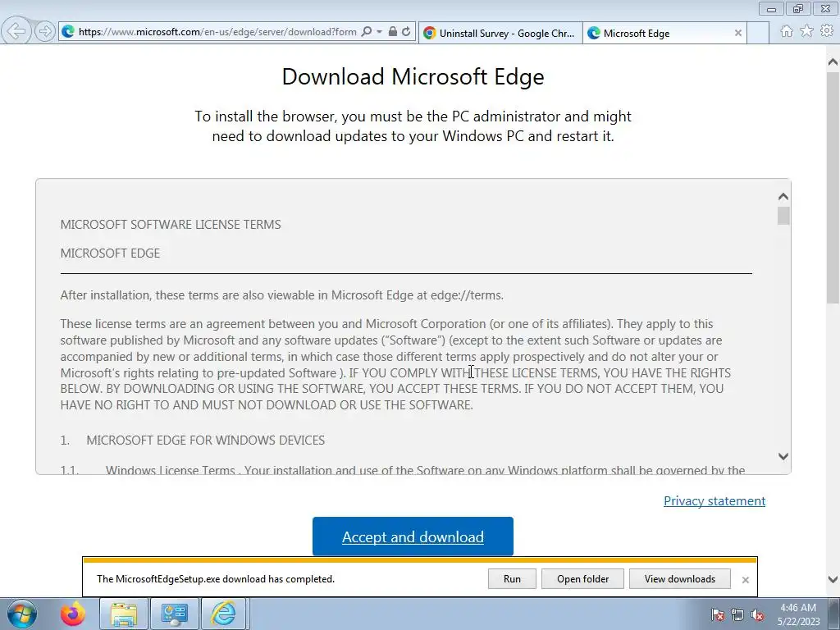Open File Explorer from the taskbar
The width and height of the screenshot is (840, 630).
(124, 614)
